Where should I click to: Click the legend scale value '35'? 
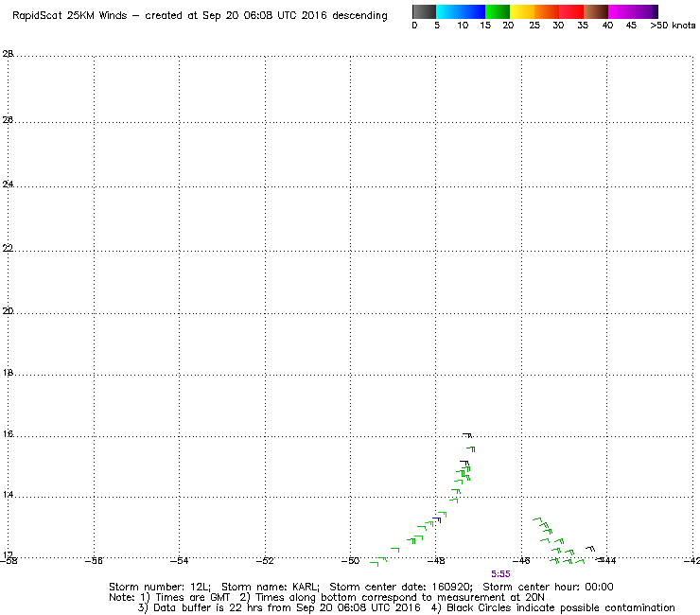click(x=583, y=26)
